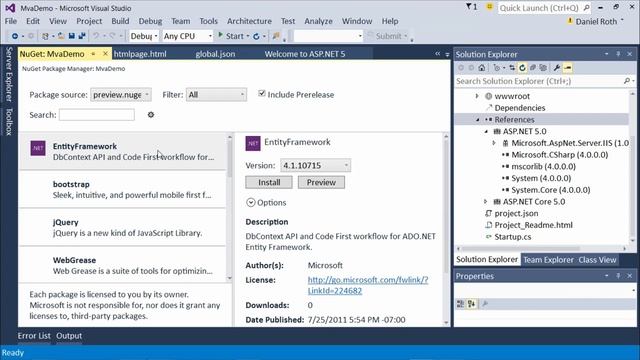Select Startup.cs in Solution Explorer
The height and width of the screenshot is (360, 640).
click(513, 237)
